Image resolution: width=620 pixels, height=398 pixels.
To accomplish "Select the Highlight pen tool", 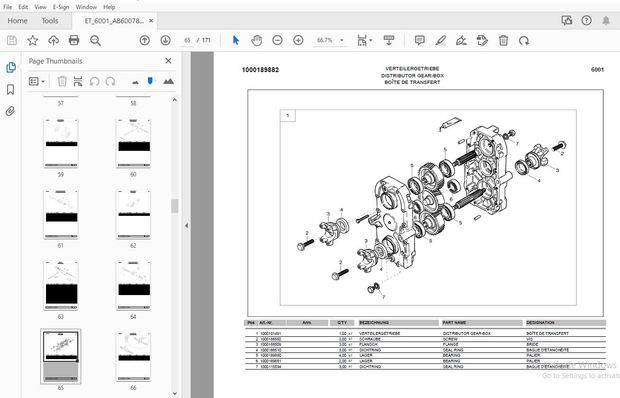I will point(440,40).
